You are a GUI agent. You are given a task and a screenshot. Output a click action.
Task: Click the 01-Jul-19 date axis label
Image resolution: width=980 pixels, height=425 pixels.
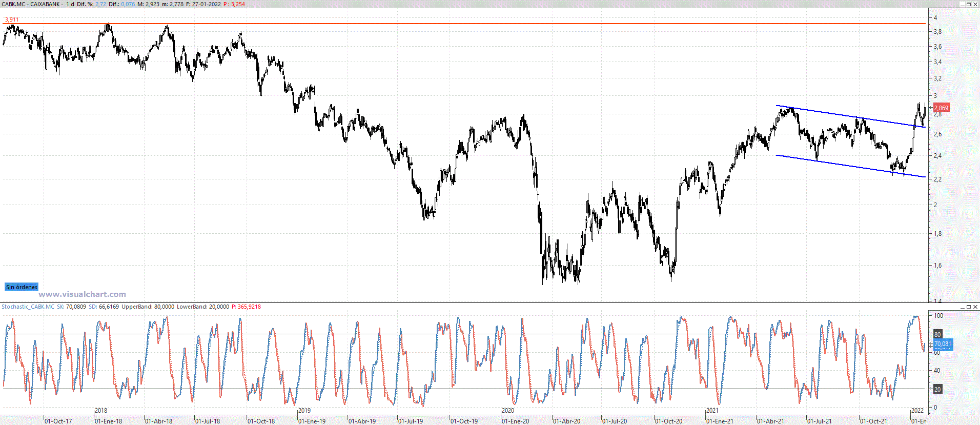[411, 421]
